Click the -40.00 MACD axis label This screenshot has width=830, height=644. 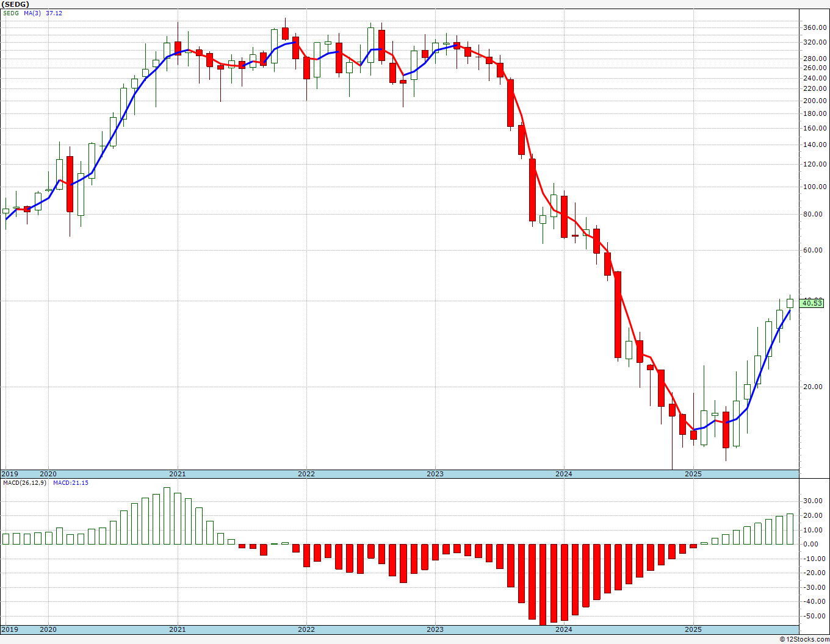point(815,602)
